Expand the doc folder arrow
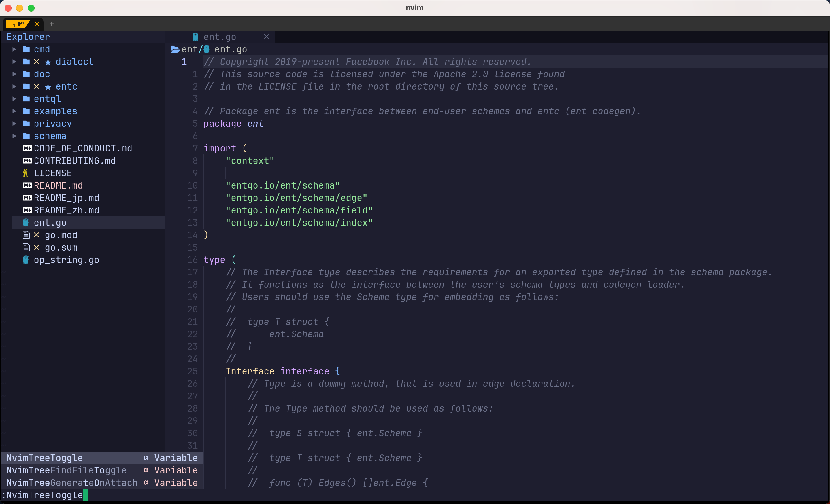Screen dimensions: 830x504 [14, 74]
